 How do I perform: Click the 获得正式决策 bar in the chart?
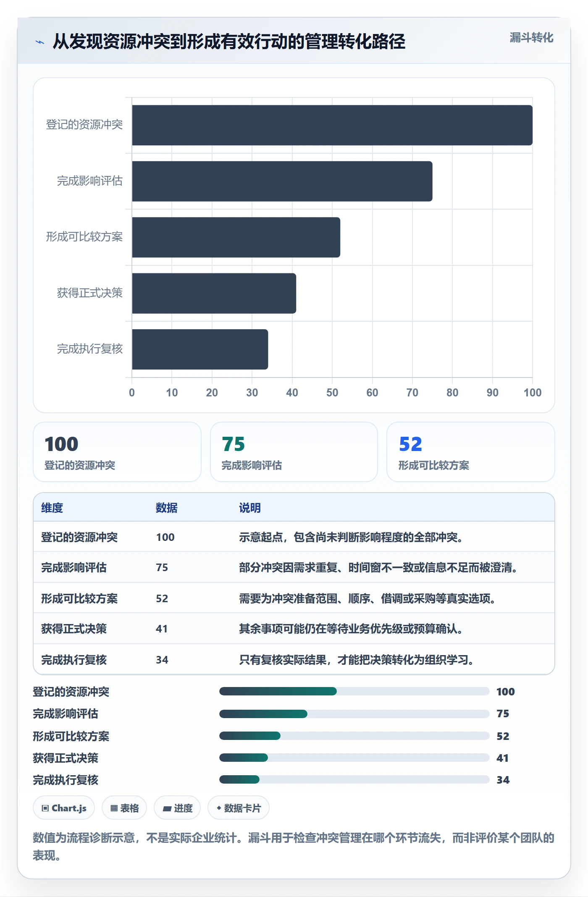coord(214,294)
